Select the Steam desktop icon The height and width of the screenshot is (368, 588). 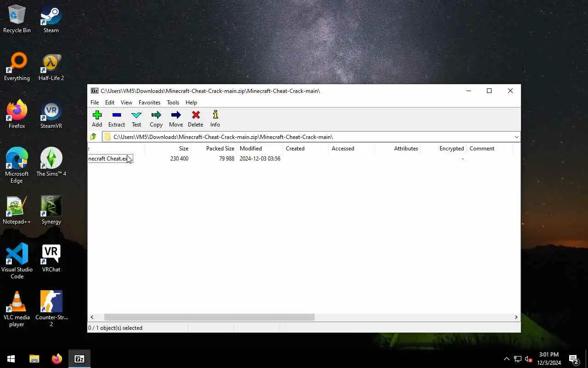(51, 19)
